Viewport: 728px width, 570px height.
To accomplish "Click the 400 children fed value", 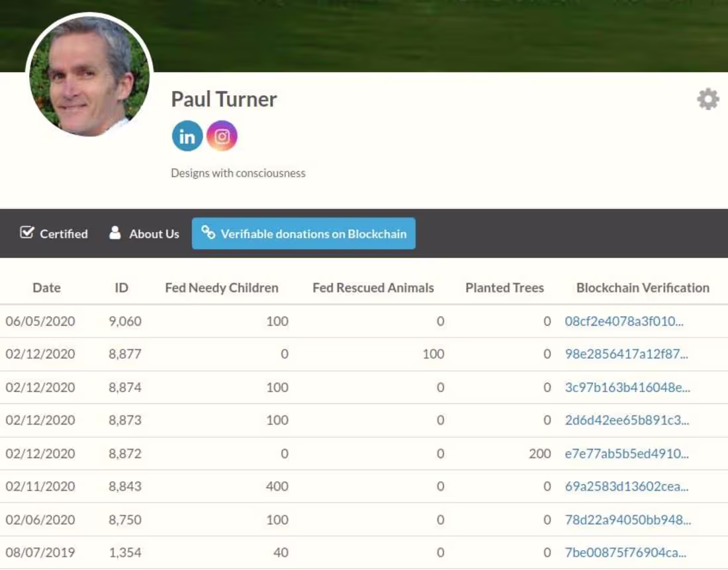I will 277,486.
